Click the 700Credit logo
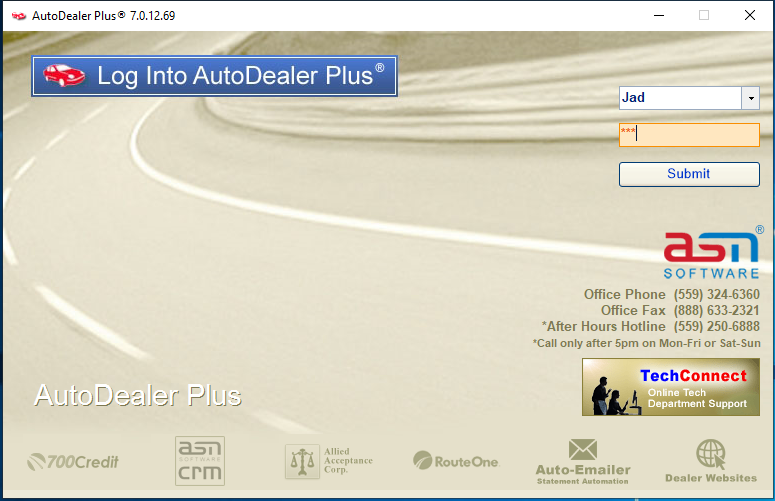This screenshot has height=501, width=775. 73,462
